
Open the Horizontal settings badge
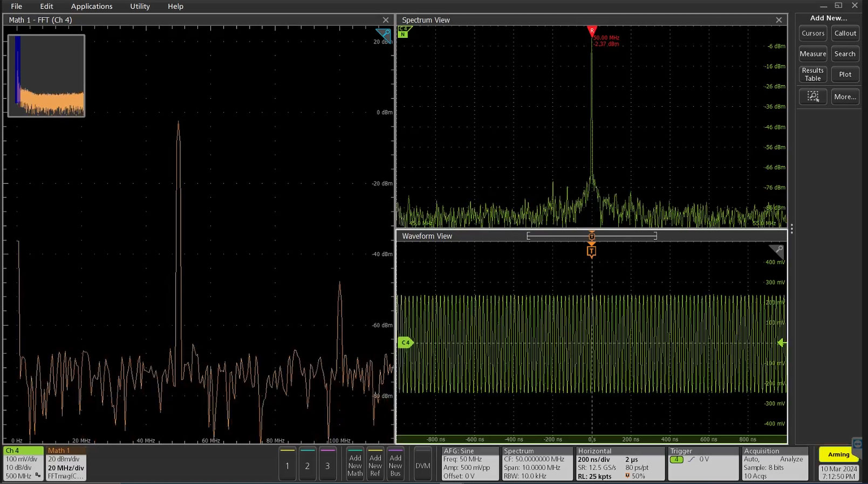[620, 464]
